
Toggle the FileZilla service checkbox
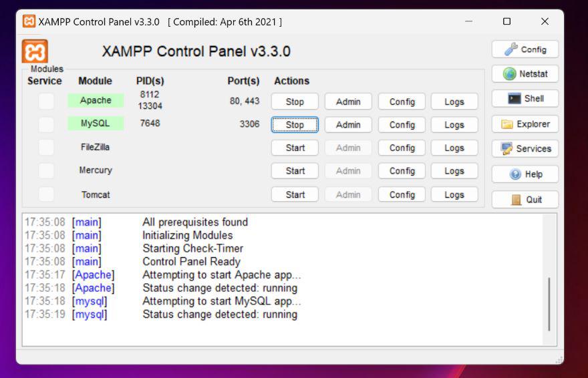47,148
